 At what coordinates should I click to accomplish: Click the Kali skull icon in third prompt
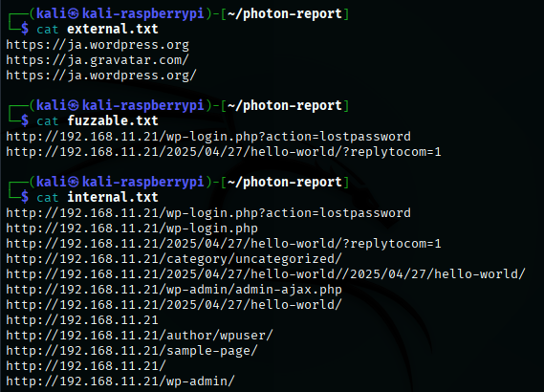coord(74,182)
